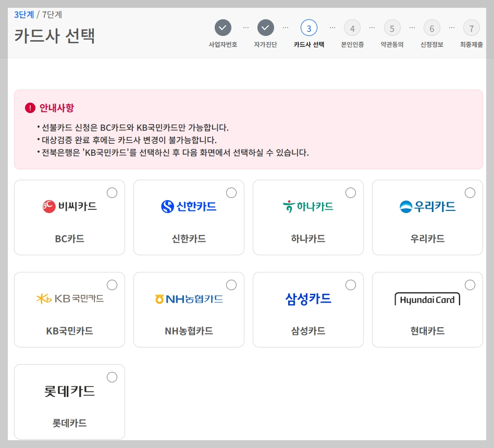Click the NH농협카드 caption text

click(189, 331)
